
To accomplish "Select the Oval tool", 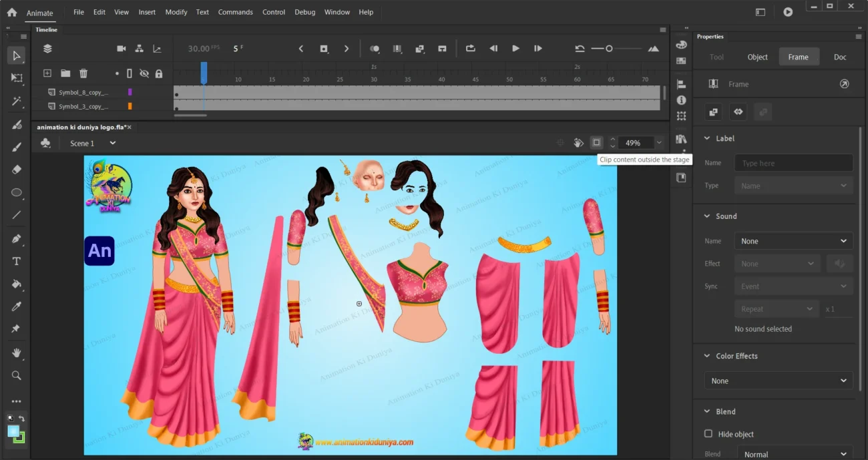I will (x=17, y=193).
